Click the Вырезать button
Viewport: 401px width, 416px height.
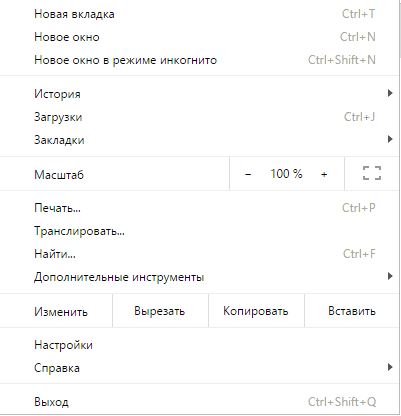160,311
